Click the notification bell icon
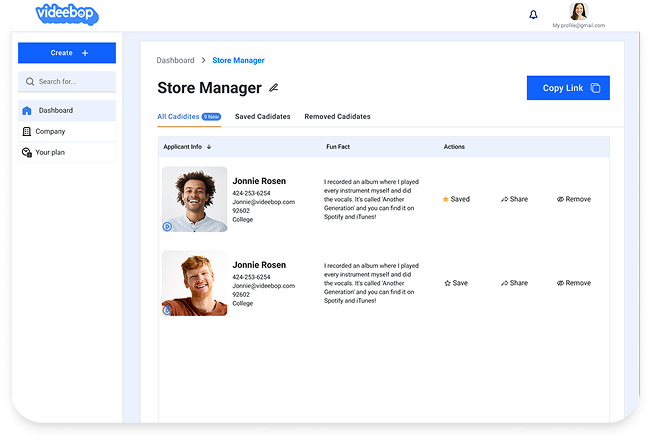 (x=532, y=14)
